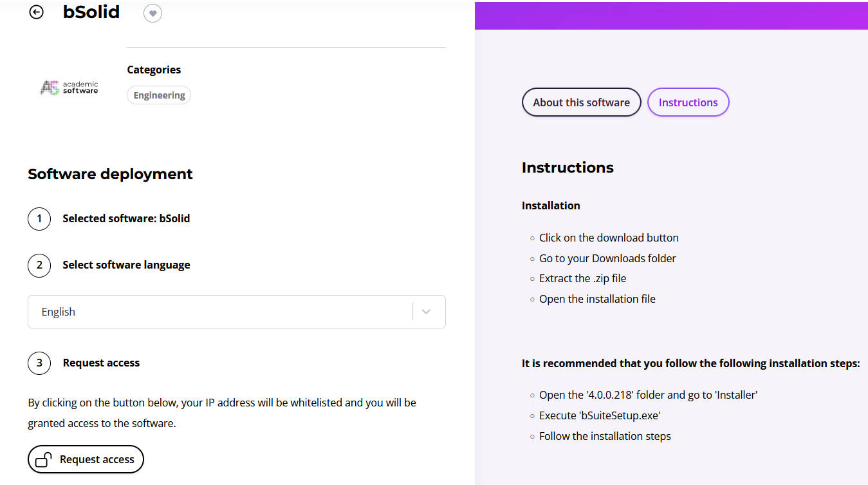Select step 2 numbered circle
Viewport: 868px width, 485px height.
39,265
